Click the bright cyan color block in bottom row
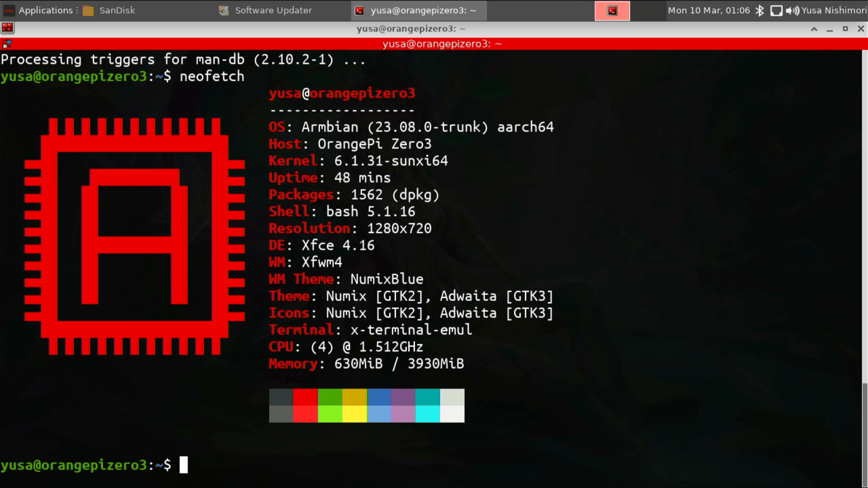 [x=427, y=414]
